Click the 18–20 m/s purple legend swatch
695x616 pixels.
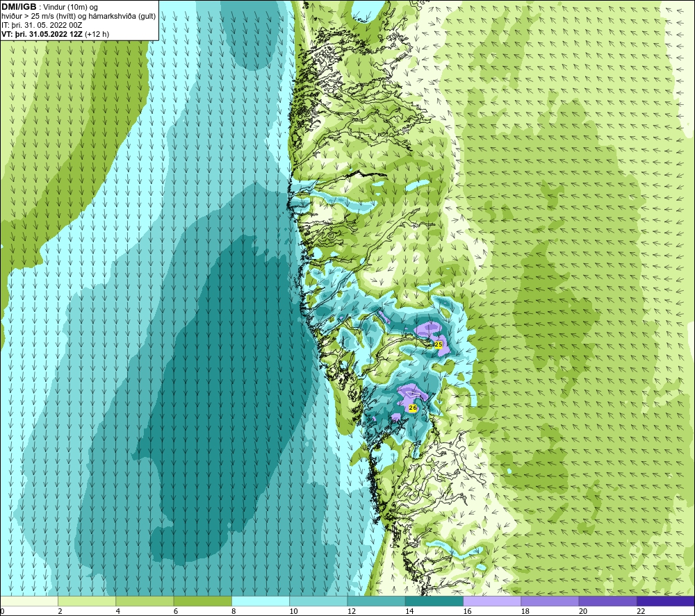click(550, 601)
